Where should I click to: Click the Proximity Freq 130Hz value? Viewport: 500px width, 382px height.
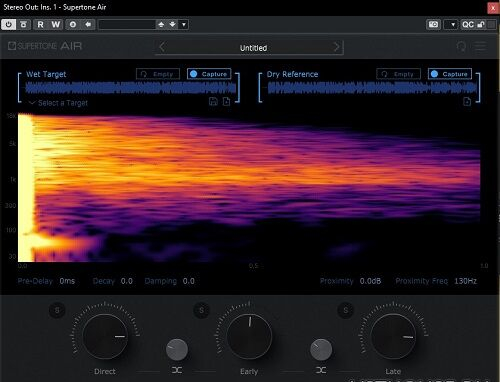click(466, 281)
